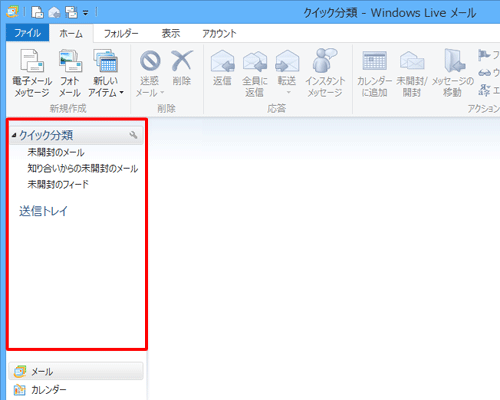This screenshot has width=500, height=400.
Task: Click the encoding icon in アクション group
Action: (484, 90)
